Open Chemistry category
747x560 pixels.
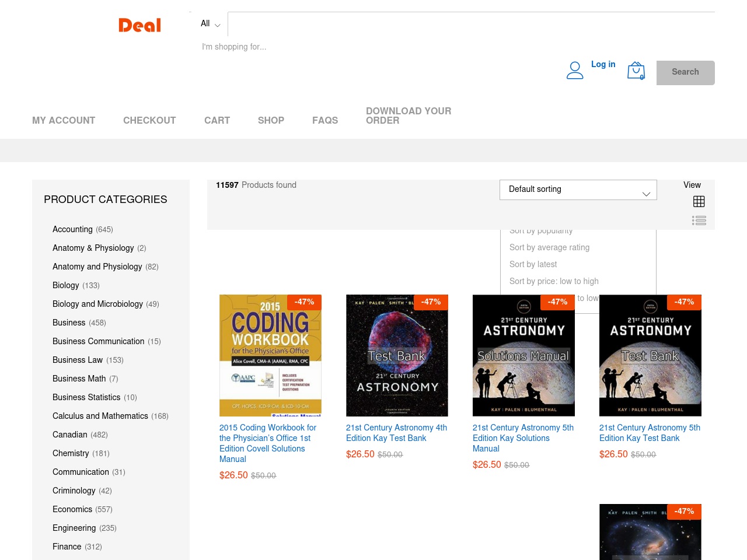click(x=71, y=453)
